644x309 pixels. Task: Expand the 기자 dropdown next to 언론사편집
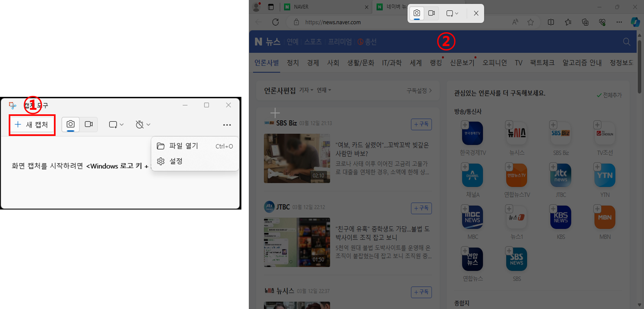[306, 90]
